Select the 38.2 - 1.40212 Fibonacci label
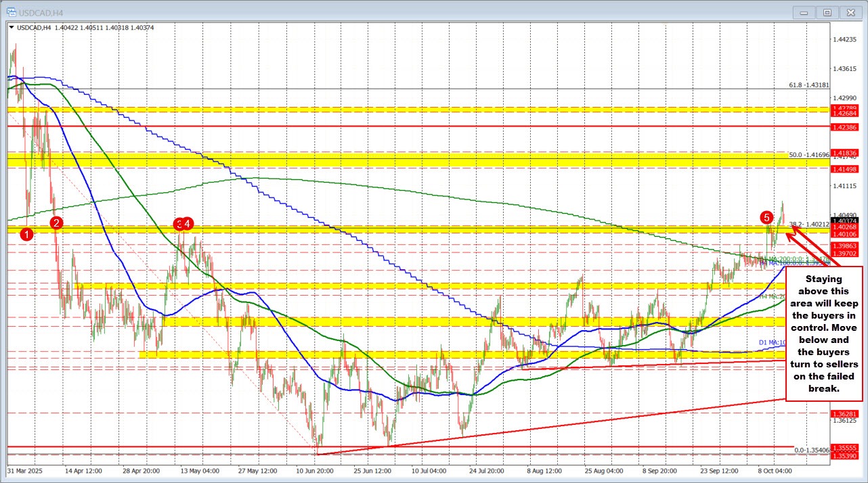The image size is (868, 483). click(808, 224)
